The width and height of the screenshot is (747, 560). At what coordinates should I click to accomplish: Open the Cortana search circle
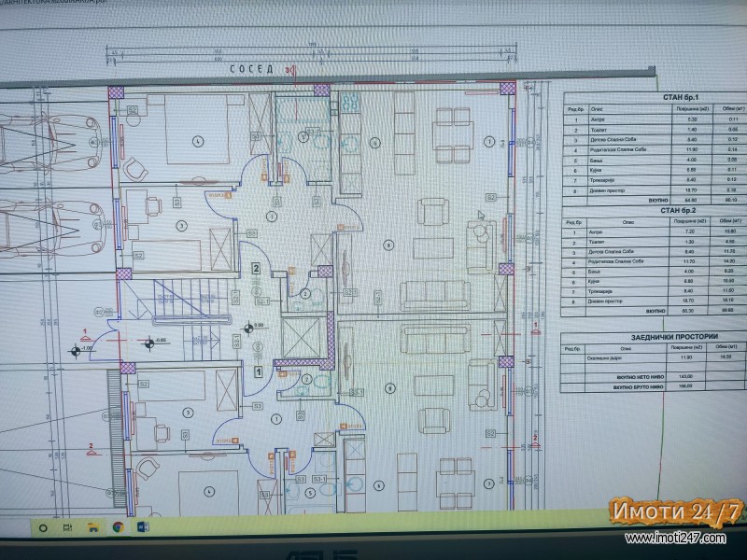click(44, 526)
